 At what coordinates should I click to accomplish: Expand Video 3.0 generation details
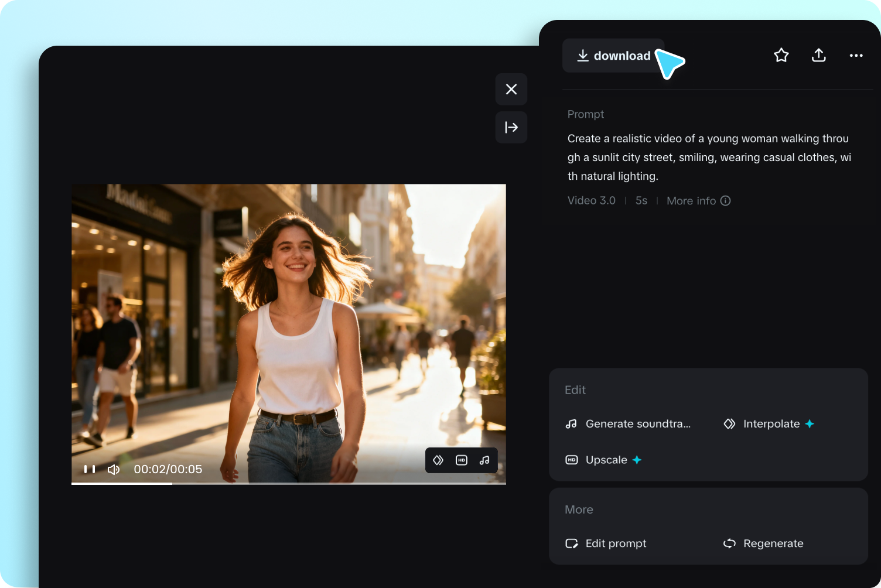(x=591, y=200)
